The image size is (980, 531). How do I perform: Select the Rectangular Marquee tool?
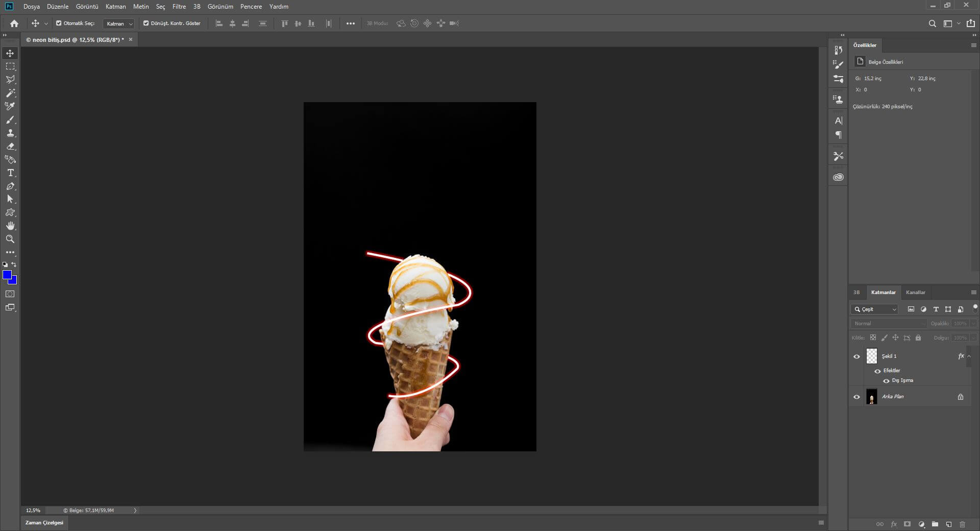pyautogui.click(x=10, y=66)
